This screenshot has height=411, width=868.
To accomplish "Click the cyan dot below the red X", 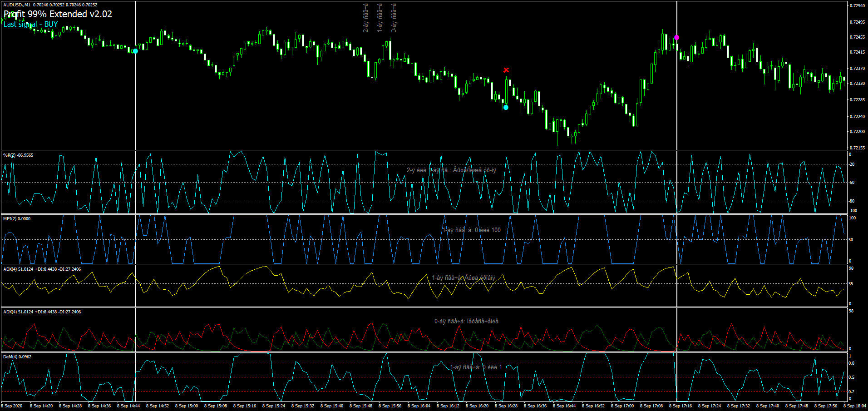I will point(506,108).
